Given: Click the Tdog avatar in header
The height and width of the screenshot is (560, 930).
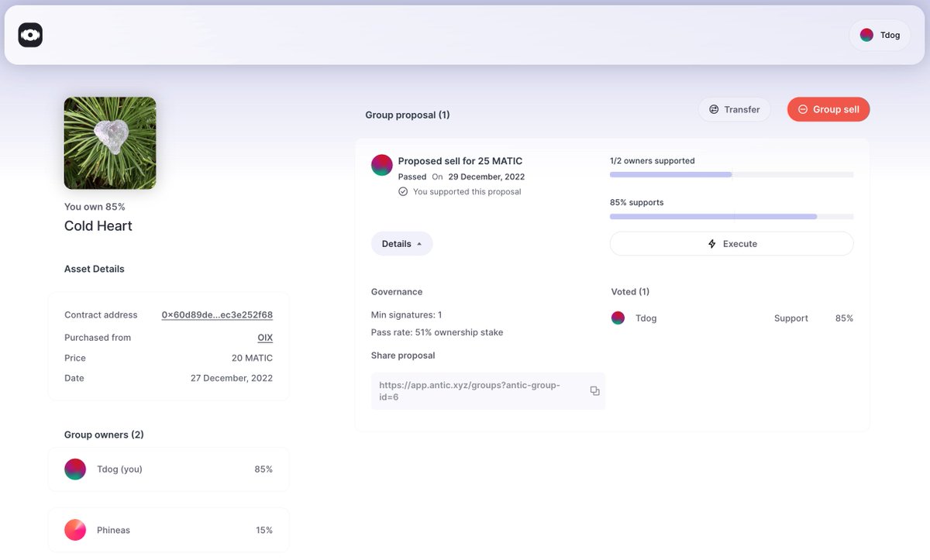Looking at the screenshot, I should [x=866, y=35].
